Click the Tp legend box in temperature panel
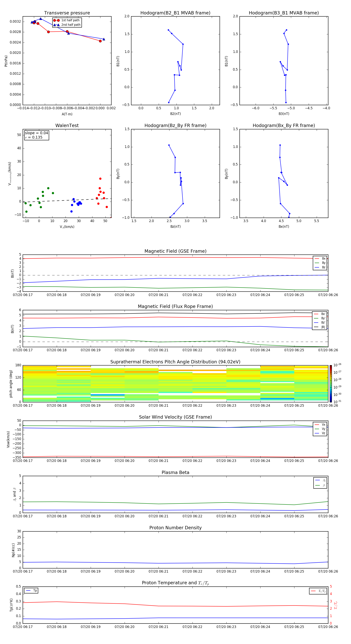This screenshot has height=644, width=351. [31, 591]
